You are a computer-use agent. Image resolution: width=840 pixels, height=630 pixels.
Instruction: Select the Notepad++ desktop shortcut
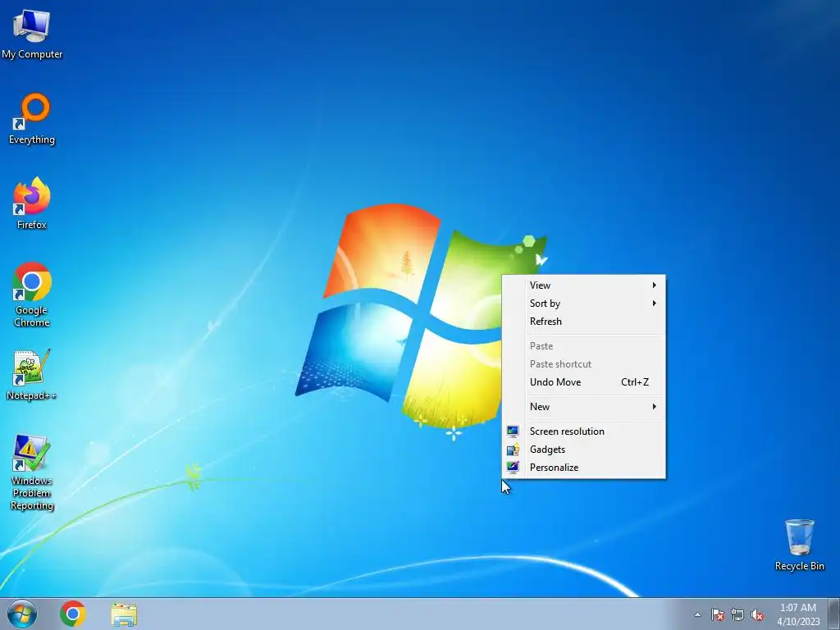(32, 375)
